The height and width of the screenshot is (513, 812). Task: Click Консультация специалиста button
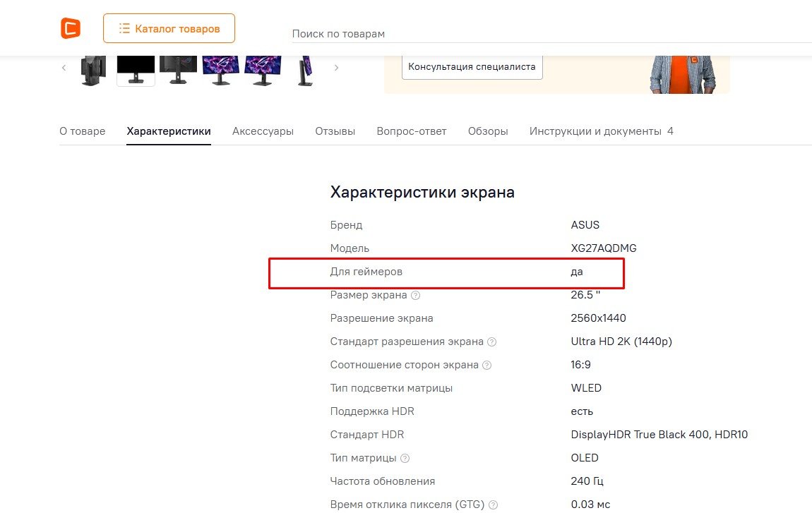(472, 67)
